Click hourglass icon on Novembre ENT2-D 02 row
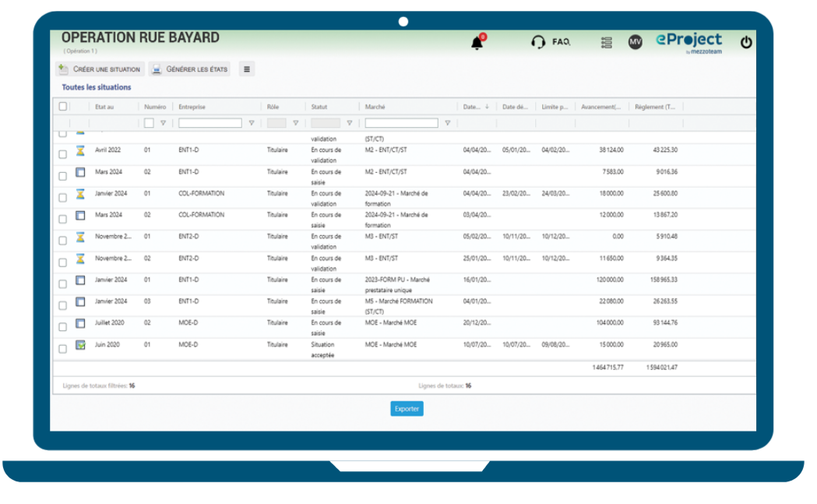Screen dimensions: 817x504 pyautogui.click(x=80, y=259)
